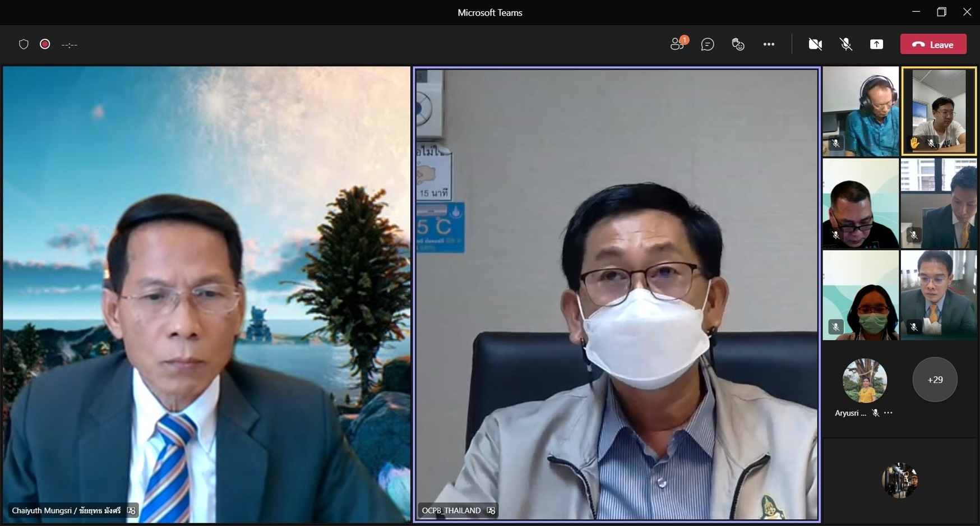Select participant with raised hand thumbnail
This screenshot has width=980, height=526.
(939, 111)
